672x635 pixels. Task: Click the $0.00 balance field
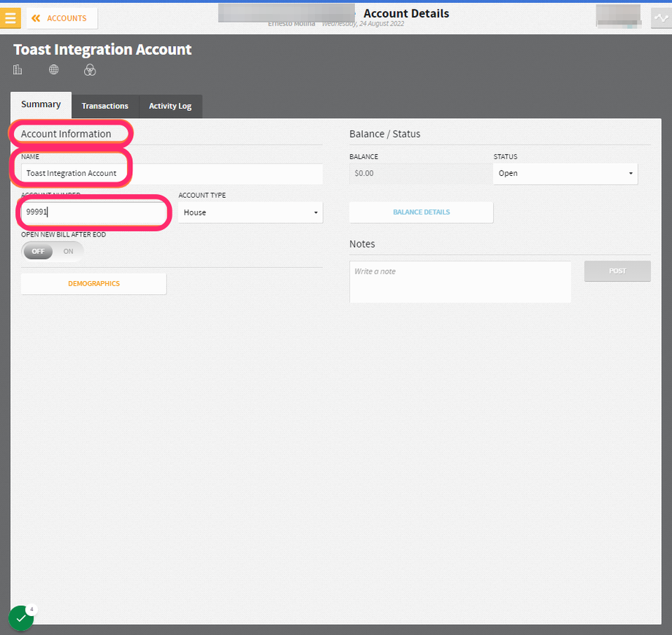click(421, 174)
